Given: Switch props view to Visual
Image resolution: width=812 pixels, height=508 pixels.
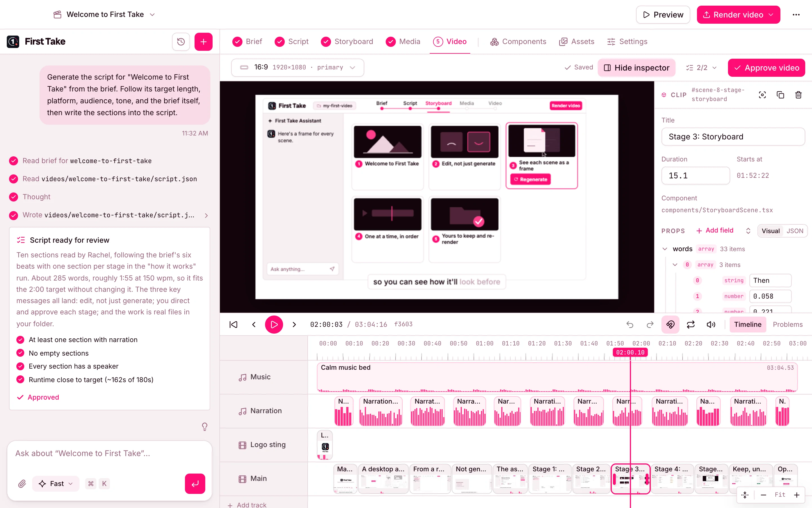Looking at the screenshot, I should [x=770, y=231].
